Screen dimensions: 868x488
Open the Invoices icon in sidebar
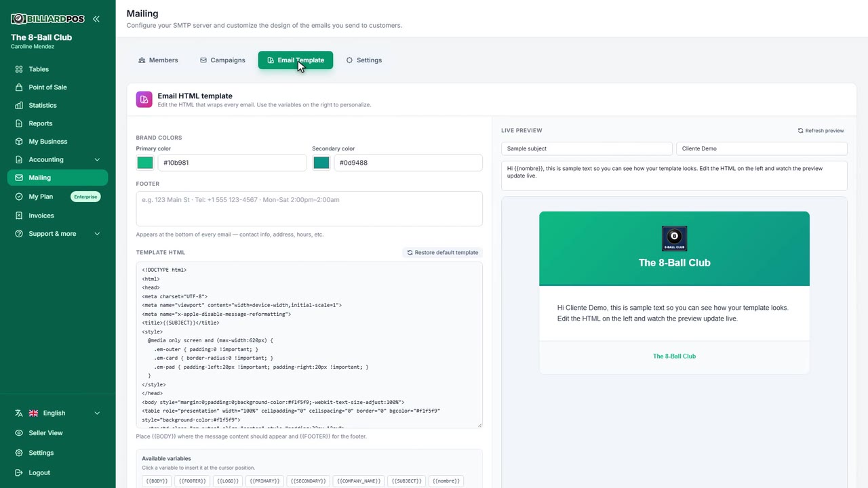[x=19, y=216]
